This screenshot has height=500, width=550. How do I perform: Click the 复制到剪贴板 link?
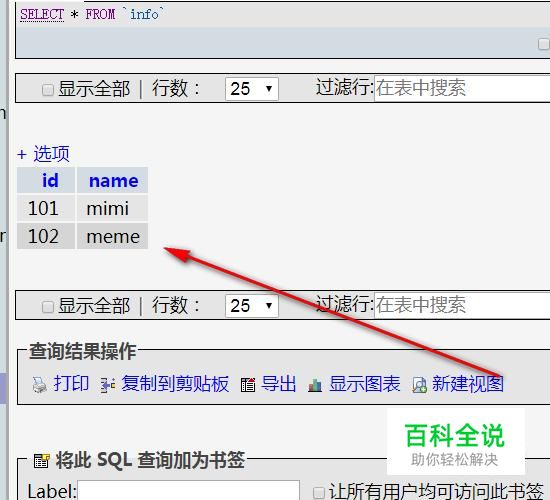click(x=175, y=383)
